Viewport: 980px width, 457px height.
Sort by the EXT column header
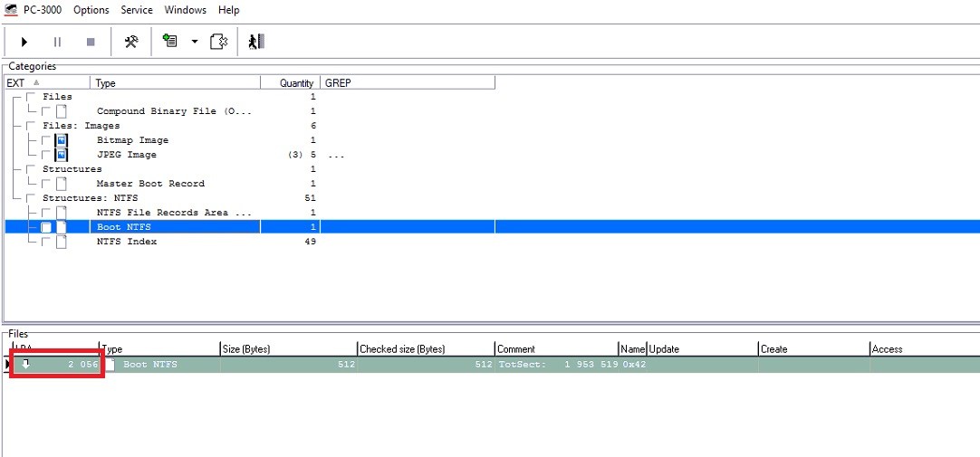[47, 83]
